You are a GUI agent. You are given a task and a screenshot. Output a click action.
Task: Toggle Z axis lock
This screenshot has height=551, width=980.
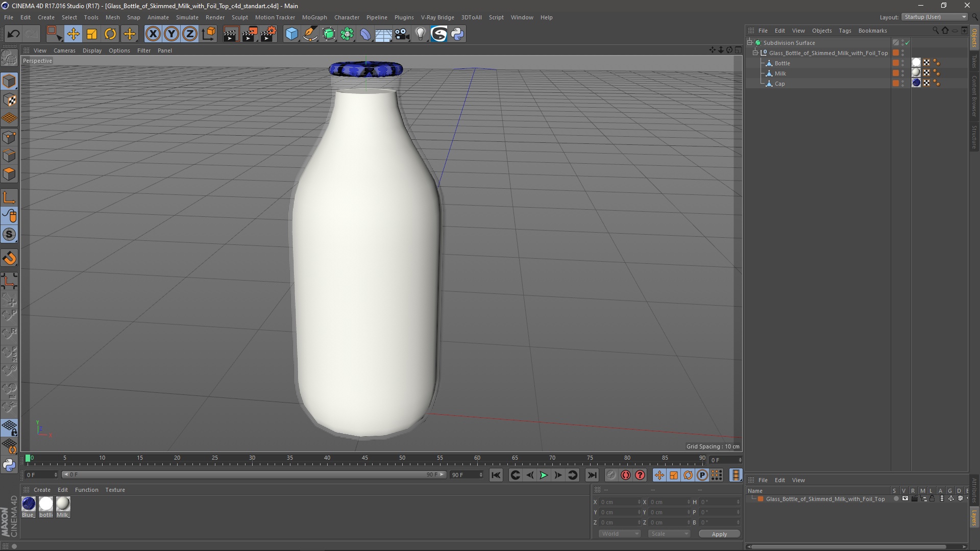click(x=190, y=34)
